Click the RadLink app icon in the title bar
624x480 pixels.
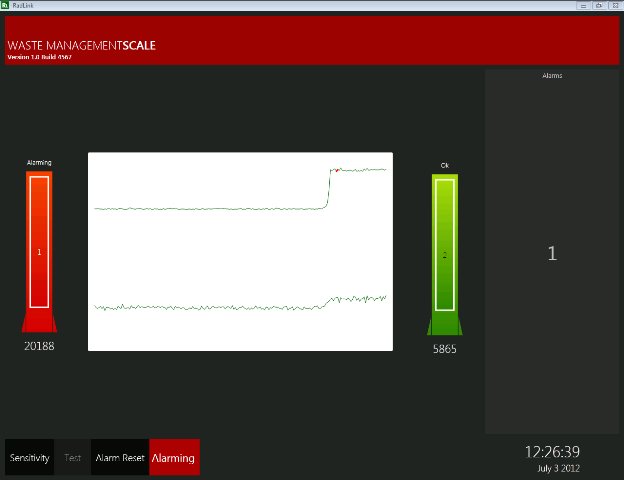tap(5, 5)
